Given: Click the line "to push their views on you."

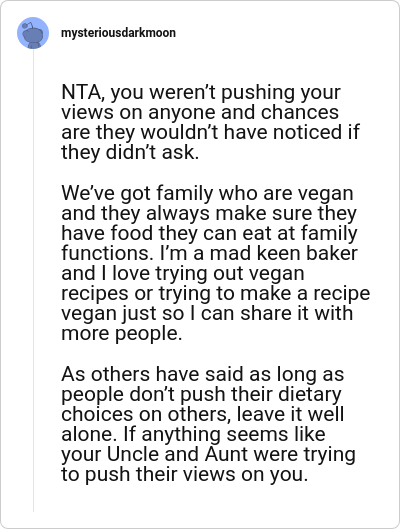Looking at the screenshot, I should coord(185,474).
